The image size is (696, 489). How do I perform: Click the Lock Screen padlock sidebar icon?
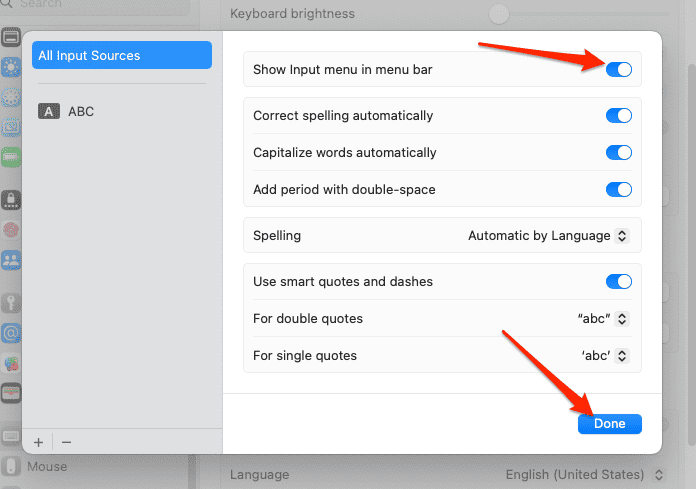(12, 199)
